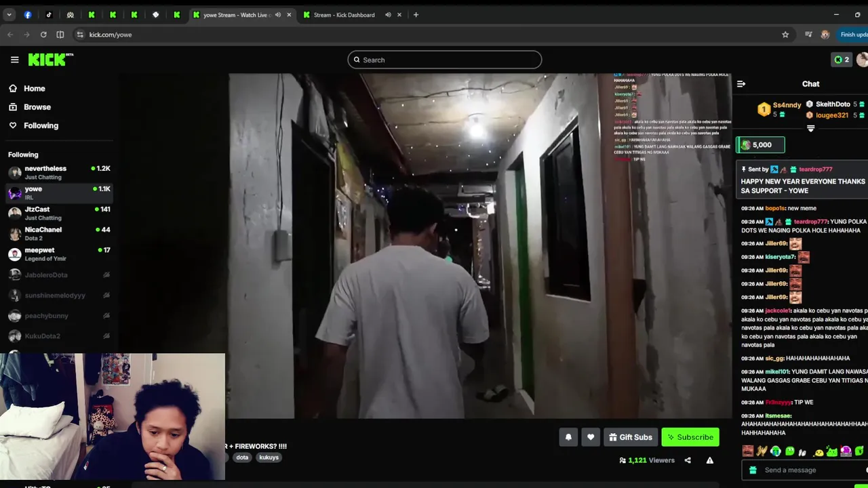Bookmark this page with star icon
868x488 pixels.
tap(785, 35)
